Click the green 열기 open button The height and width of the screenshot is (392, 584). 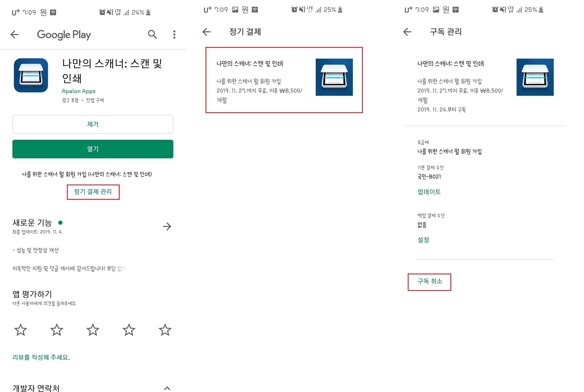[93, 149]
